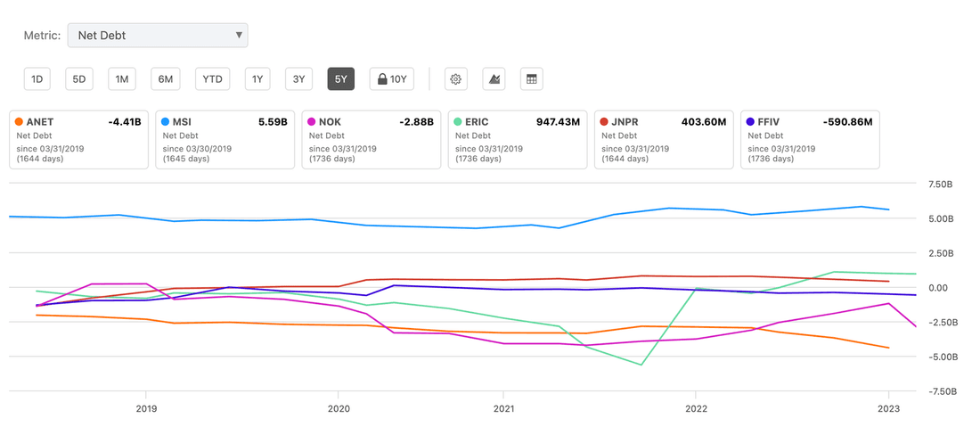Toggle the JNPR series legend card

[664, 140]
